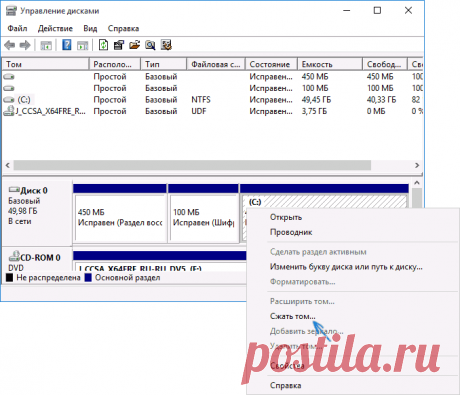Screen dimensions: 460x395
Task: Click the horizontal scrollbar left arrow
Action: [8, 165]
